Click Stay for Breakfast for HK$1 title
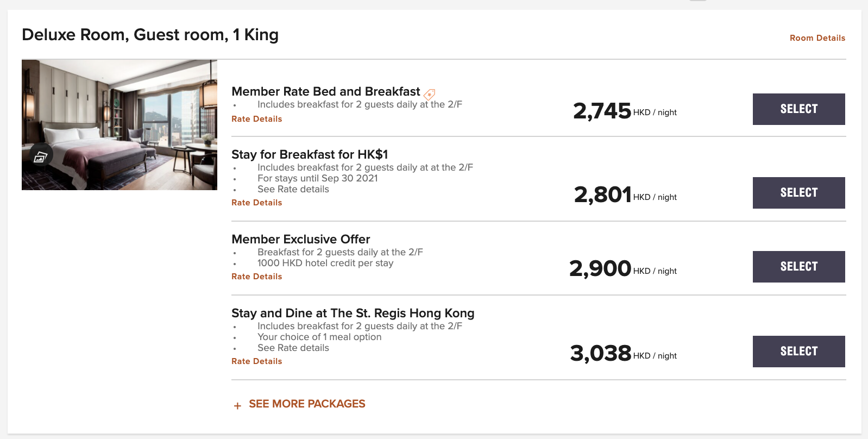 pos(310,154)
